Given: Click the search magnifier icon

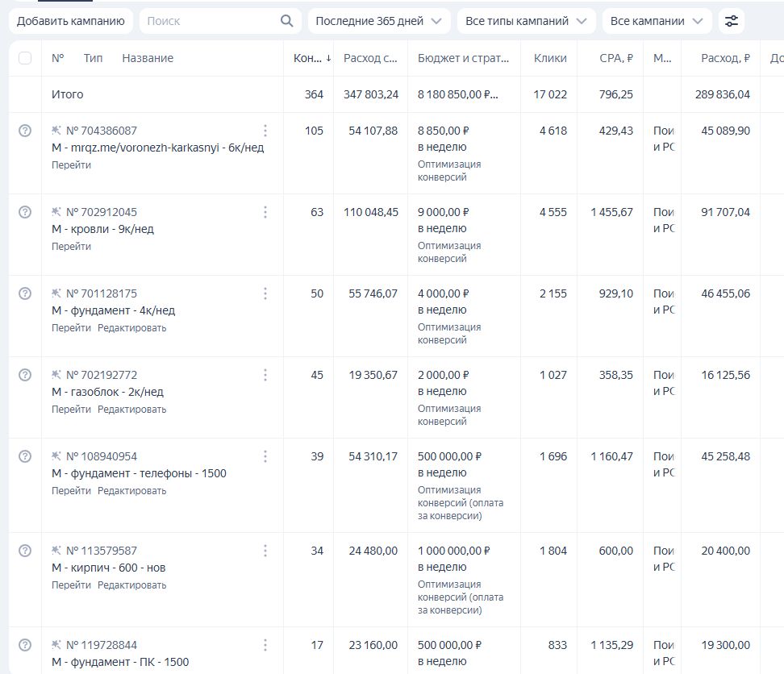Looking at the screenshot, I should (x=286, y=21).
